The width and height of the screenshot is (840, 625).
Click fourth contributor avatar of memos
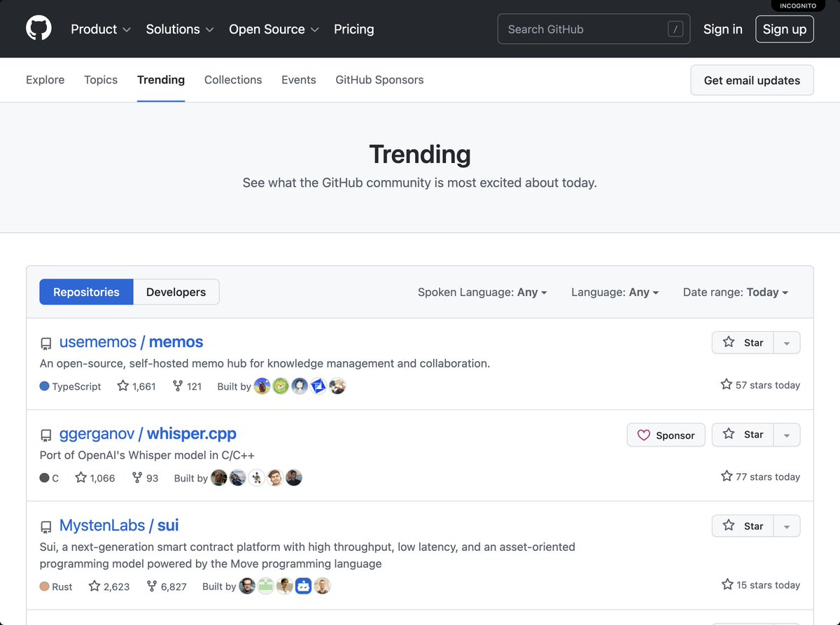coord(318,386)
